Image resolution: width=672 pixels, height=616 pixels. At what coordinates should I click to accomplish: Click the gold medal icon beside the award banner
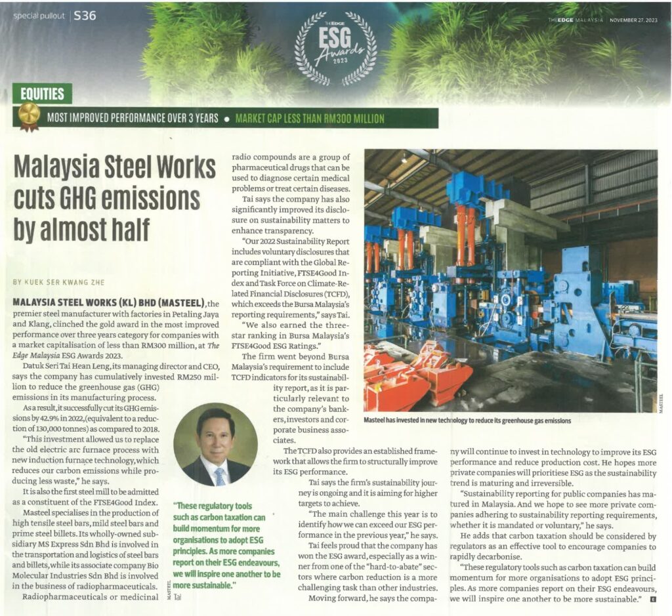[29, 117]
